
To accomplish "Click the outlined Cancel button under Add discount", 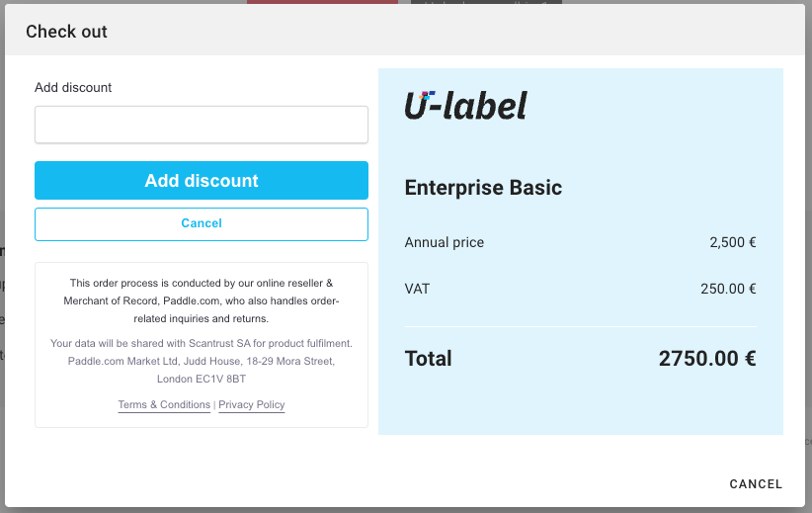I will tap(202, 224).
